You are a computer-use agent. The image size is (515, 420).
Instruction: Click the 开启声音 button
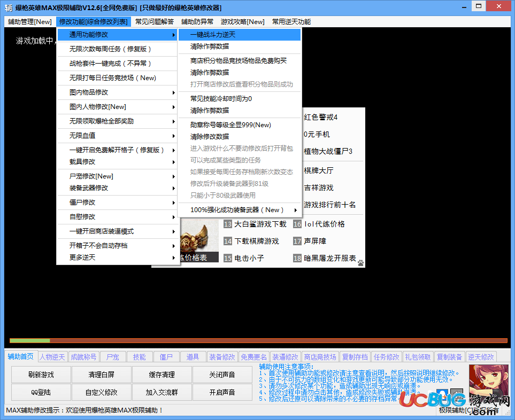click(x=222, y=392)
